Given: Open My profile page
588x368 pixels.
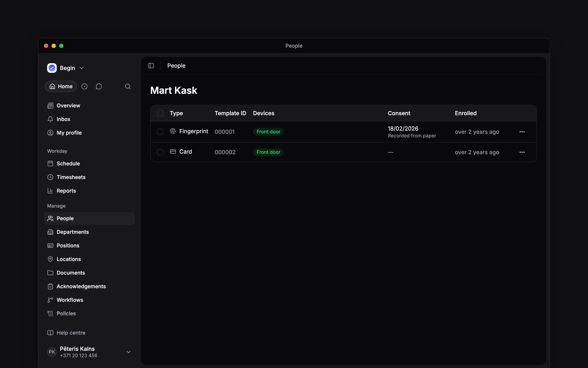Looking at the screenshot, I should click(x=89, y=133).
